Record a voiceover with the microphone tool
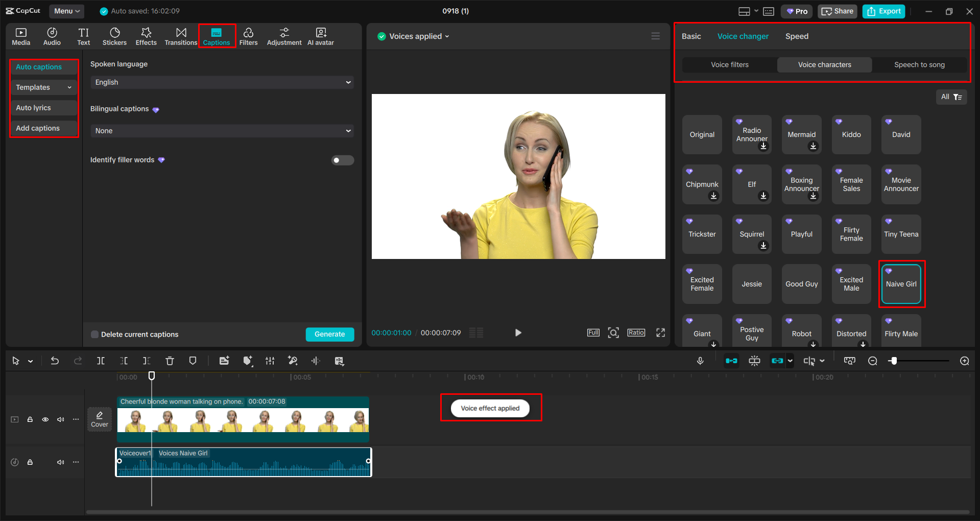Viewport: 980px width, 521px height. 700,361
